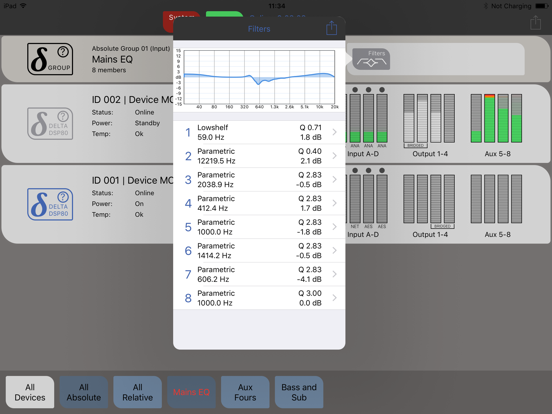Image resolution: width=552 pixels, height=414 pixels.
Task: Tap the battery indicator in status bar
Action: click(x=541, y=6)
